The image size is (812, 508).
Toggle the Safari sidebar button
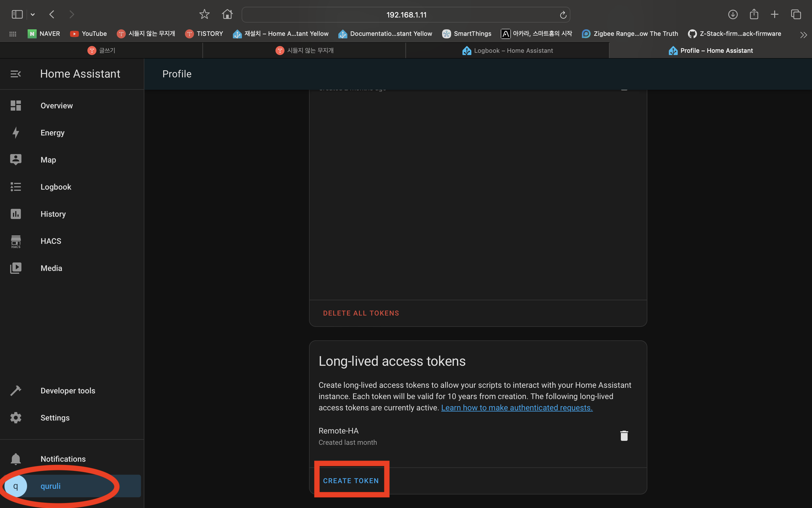(17, 14)
